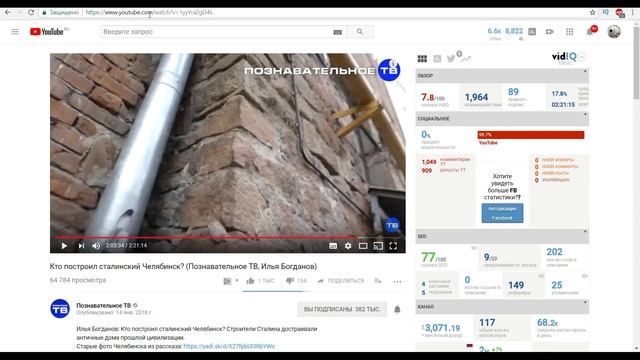Dislike the video
Screen dimensions: 640x360
(289, 281)
